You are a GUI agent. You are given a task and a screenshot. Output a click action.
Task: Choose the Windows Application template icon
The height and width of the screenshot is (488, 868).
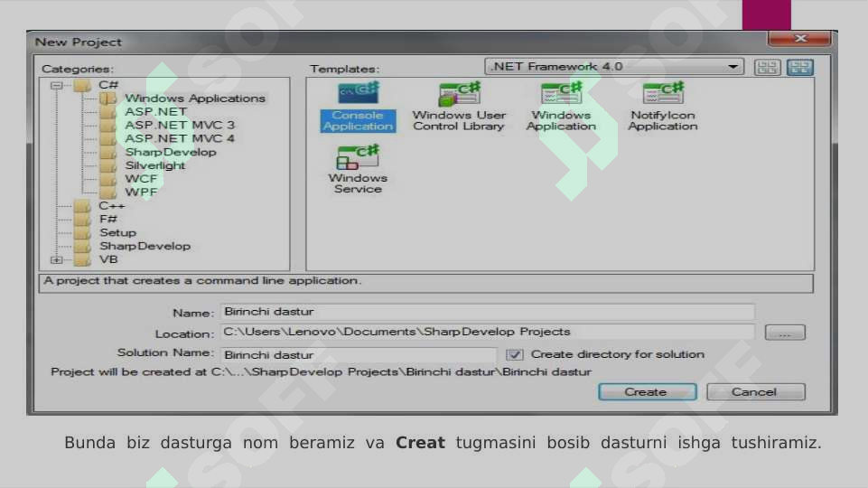(561, 93)
